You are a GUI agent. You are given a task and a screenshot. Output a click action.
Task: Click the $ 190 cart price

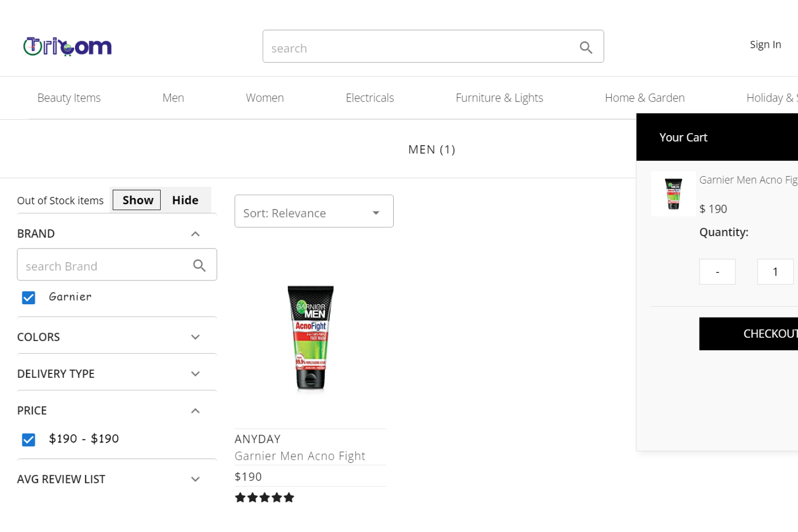point(713,209)
